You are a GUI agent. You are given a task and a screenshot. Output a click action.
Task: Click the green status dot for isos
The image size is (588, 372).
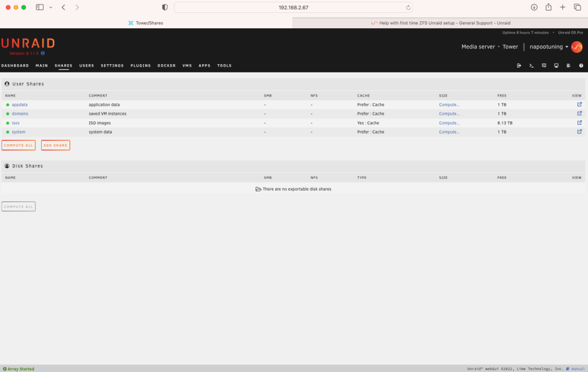[x=8, y=123]
